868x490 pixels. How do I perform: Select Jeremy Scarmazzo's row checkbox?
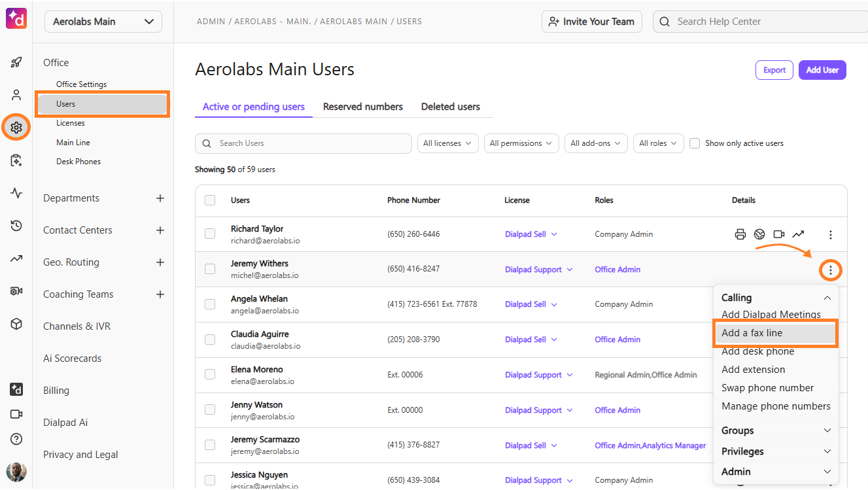(x=210, y=445)
